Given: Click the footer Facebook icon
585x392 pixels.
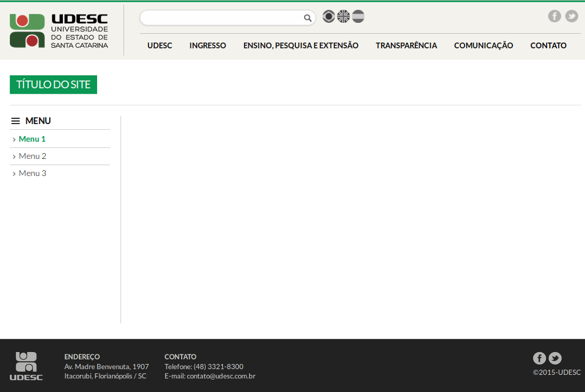Looking at the screenshot, I should 539,358.
